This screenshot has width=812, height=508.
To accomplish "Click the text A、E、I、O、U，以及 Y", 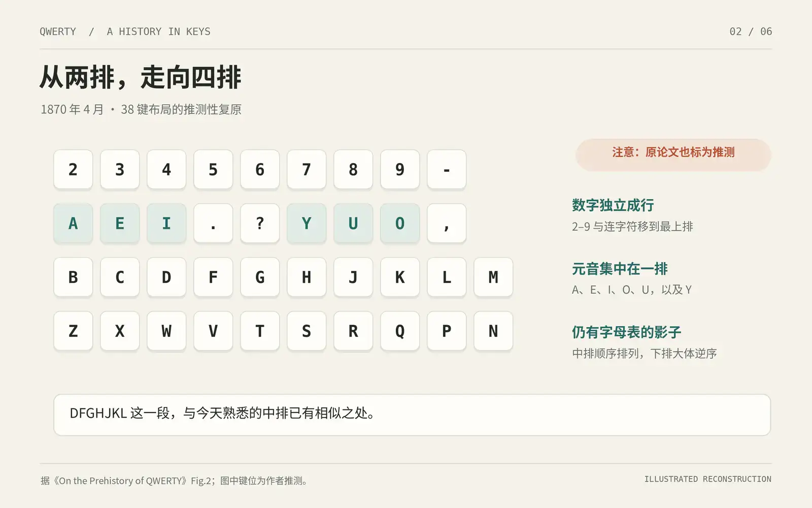I will pyautogui.click(x=632, y=290).
